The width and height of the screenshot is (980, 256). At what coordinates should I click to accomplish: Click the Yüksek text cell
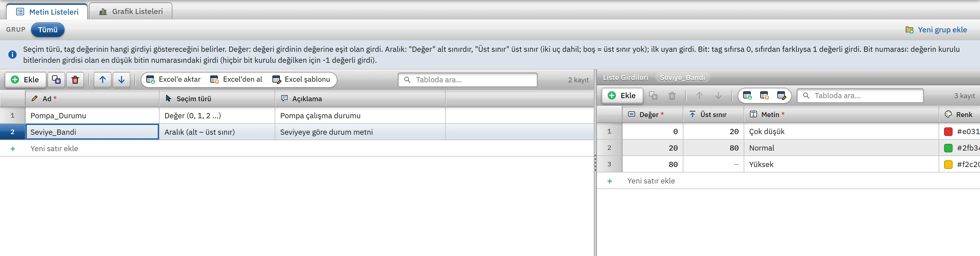coord(841,164)
